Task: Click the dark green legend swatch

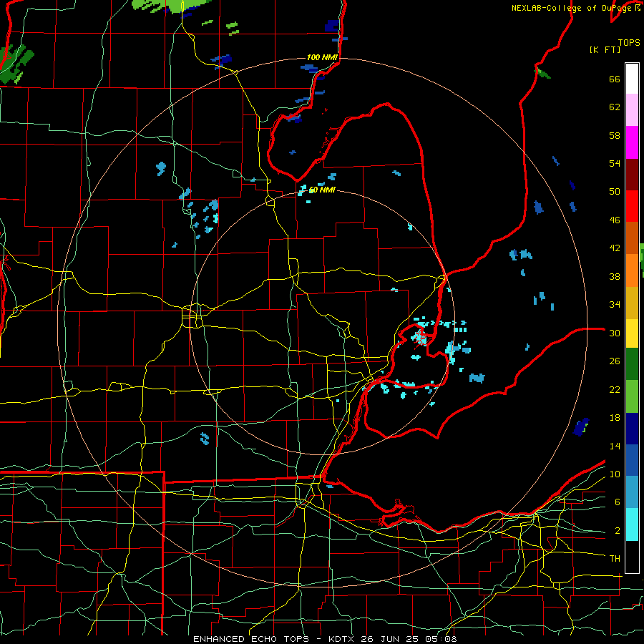Action: coord(632,364)
